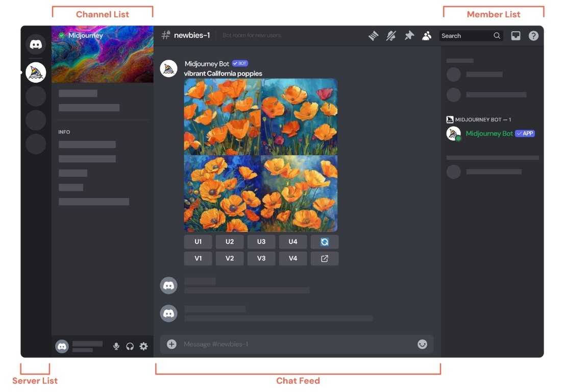Toggle the microphone mute icon

pos(116,347)
